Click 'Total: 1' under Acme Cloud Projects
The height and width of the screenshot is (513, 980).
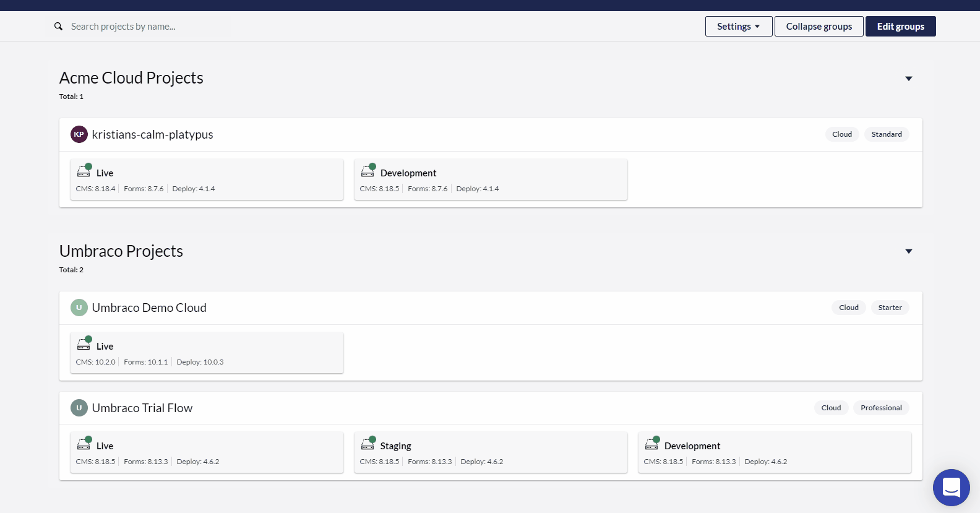71,97
